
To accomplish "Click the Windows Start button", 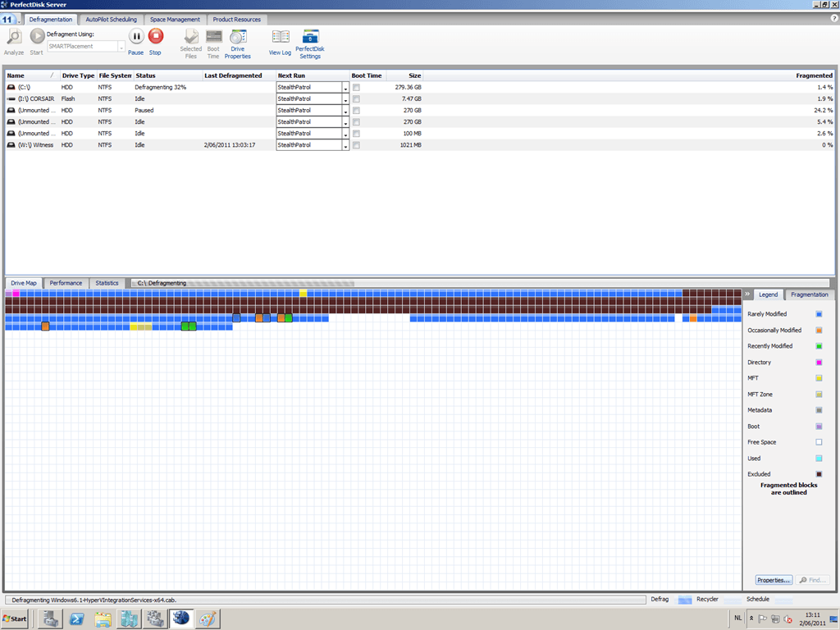I will pyautogui.click(x=15, y=619).
